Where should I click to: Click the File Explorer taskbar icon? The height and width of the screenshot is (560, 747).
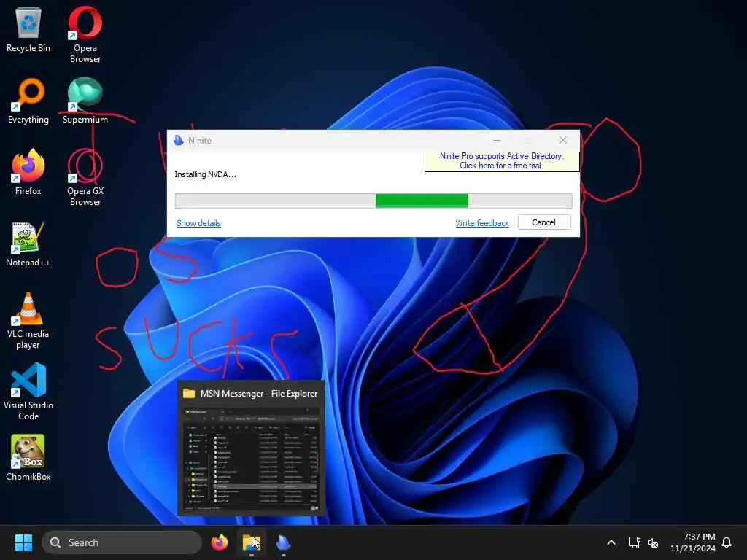252,542
